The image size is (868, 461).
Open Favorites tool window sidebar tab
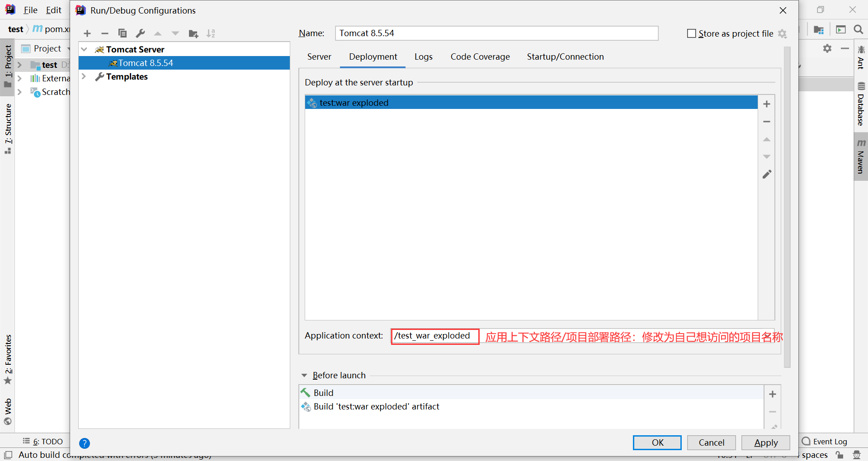8,360
